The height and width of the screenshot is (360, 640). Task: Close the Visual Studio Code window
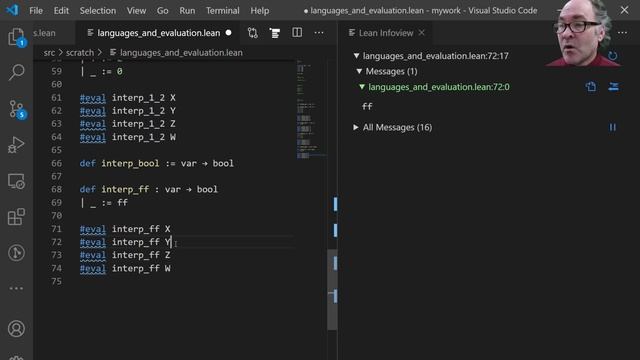pyautogui.click(x=624, y=10)
